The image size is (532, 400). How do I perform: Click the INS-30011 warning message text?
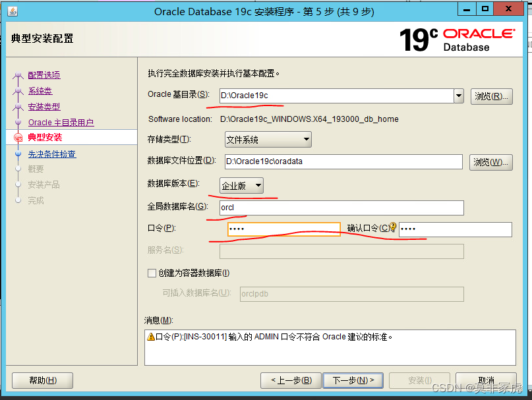(x=274, y=337)
